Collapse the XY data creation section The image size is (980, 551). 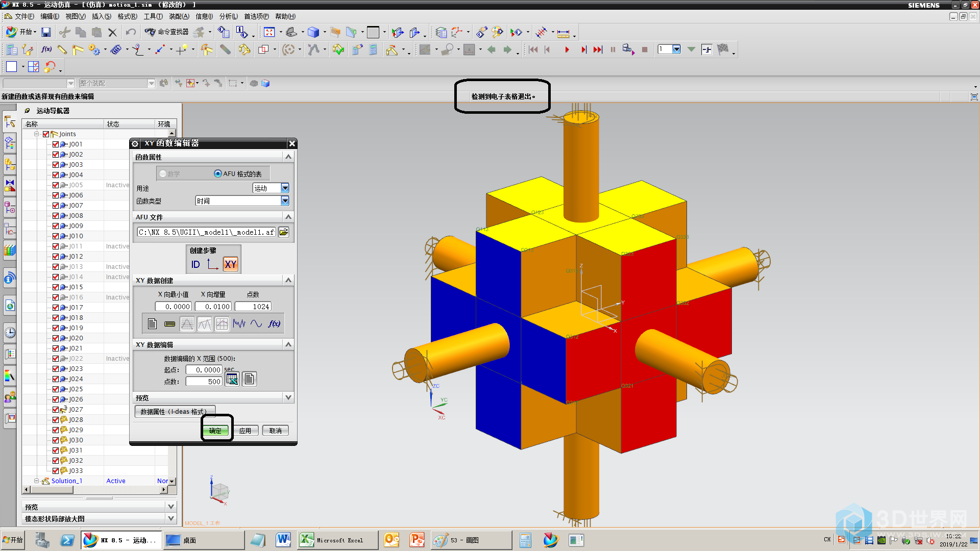tap(288, 280)
